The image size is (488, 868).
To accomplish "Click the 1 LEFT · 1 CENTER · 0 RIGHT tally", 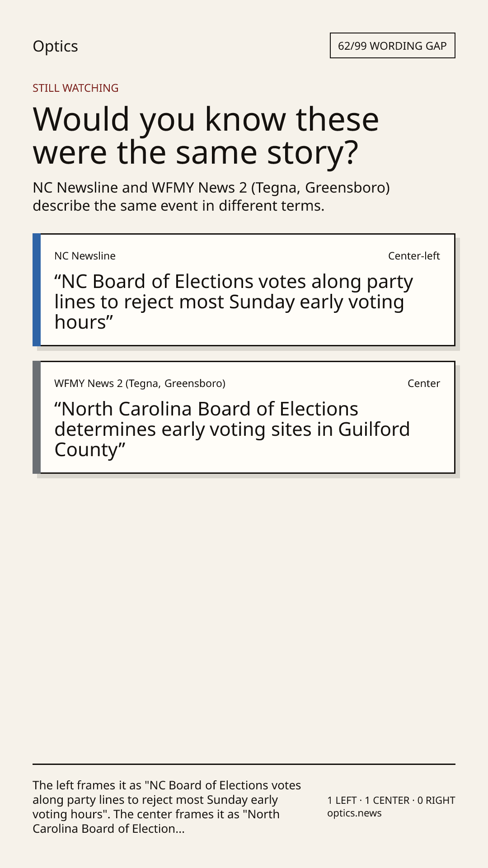I will pyautogui.click(x=391, y=800).
